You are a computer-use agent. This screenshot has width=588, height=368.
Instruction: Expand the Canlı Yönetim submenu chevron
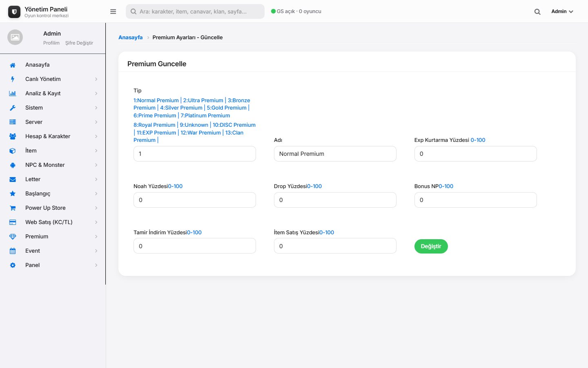point(96,79)
